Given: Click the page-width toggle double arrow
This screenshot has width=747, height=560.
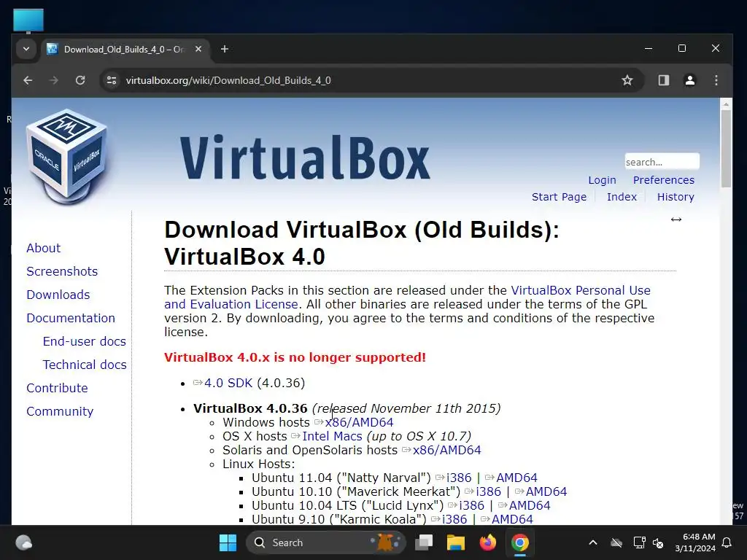Looking at the screenshot, I should click(676, 219).
